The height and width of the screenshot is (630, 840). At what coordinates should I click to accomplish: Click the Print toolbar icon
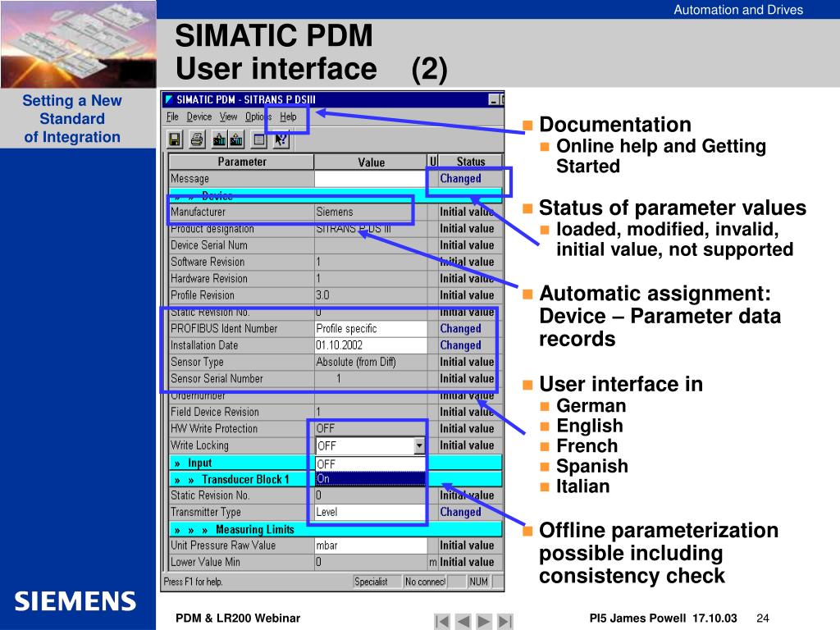click(197, 139)
